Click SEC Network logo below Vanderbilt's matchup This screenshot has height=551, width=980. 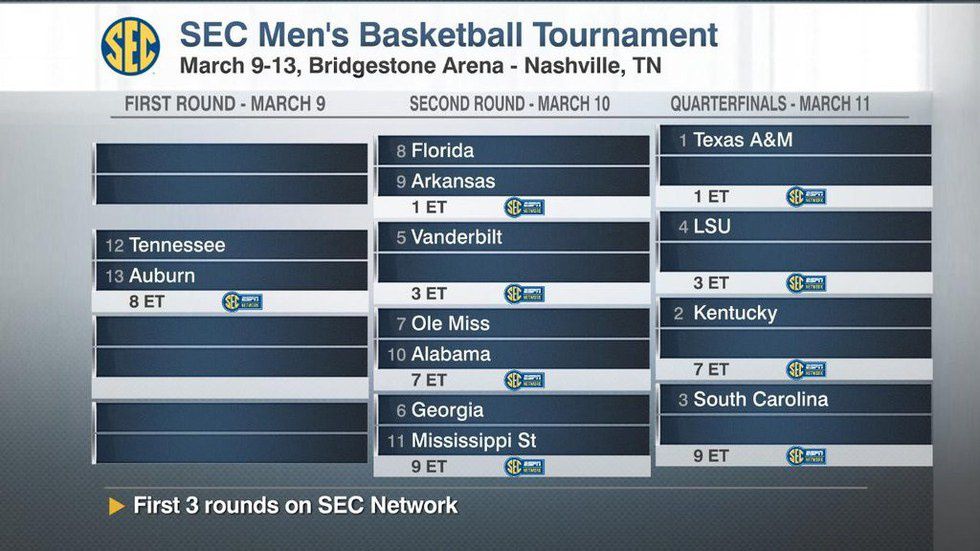coord(524,294)
